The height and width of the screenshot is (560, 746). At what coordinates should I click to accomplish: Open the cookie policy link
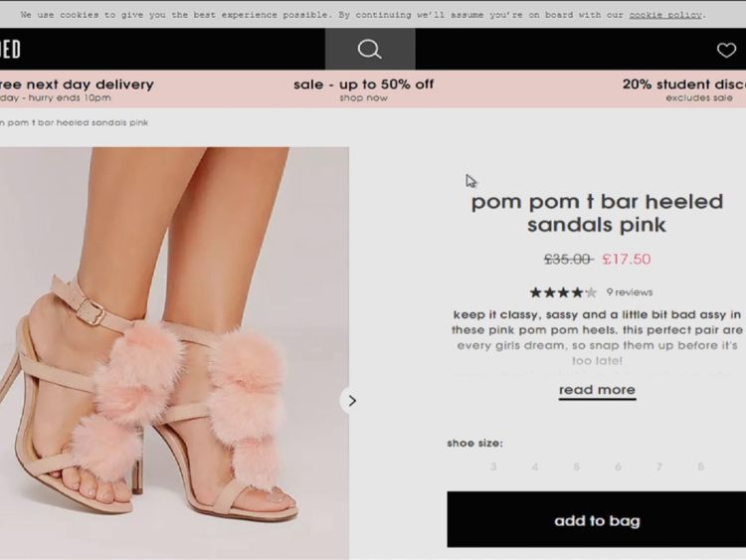[665, 15]
